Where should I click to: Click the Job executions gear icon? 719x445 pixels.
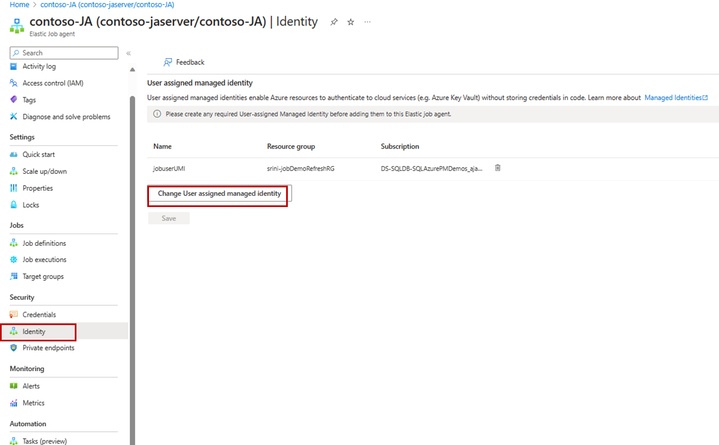click(14, 260)
